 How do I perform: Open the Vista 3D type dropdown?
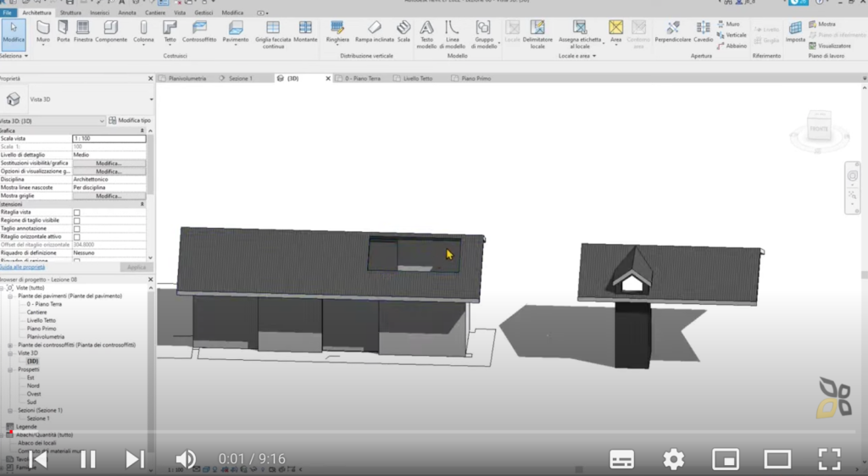[151, 99]
